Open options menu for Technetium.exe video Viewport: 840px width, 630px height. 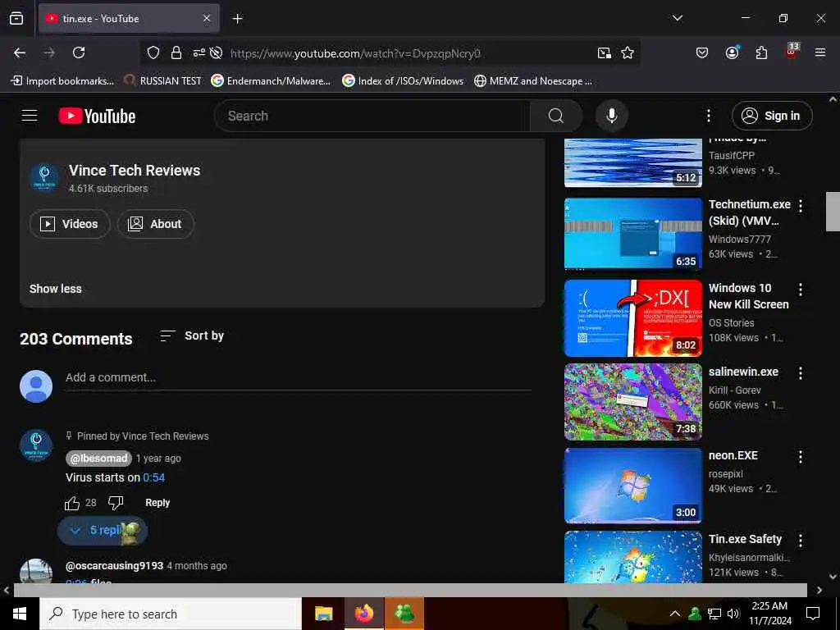tap(801, 206)
